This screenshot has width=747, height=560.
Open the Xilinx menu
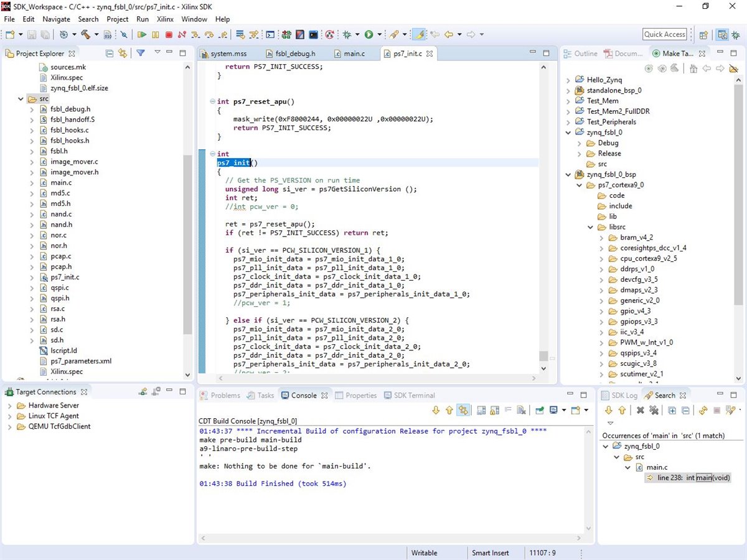point(165,19)
